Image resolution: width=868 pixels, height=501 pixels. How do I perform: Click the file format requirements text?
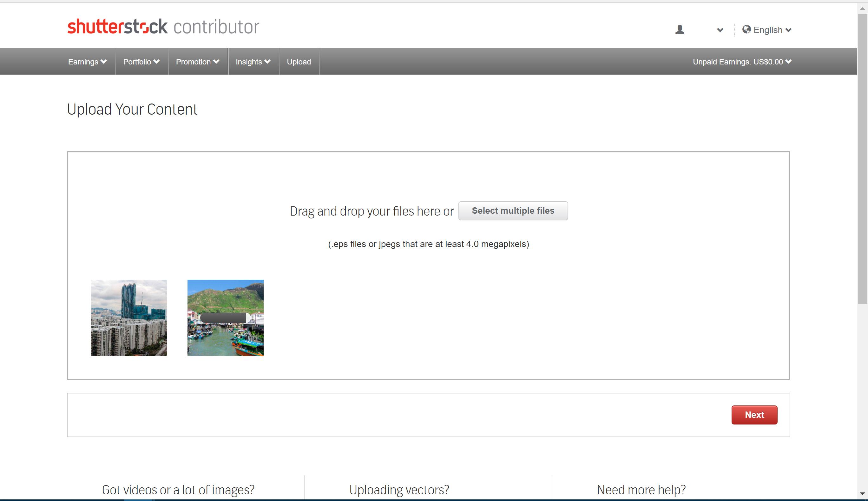(x=428, y=244)
